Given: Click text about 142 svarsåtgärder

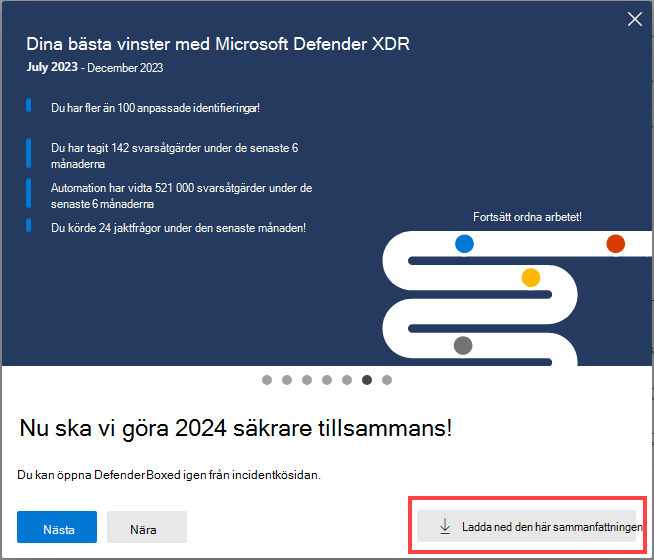Looking at the screenshot, I should pyautogui.click(x=174, y=156).
